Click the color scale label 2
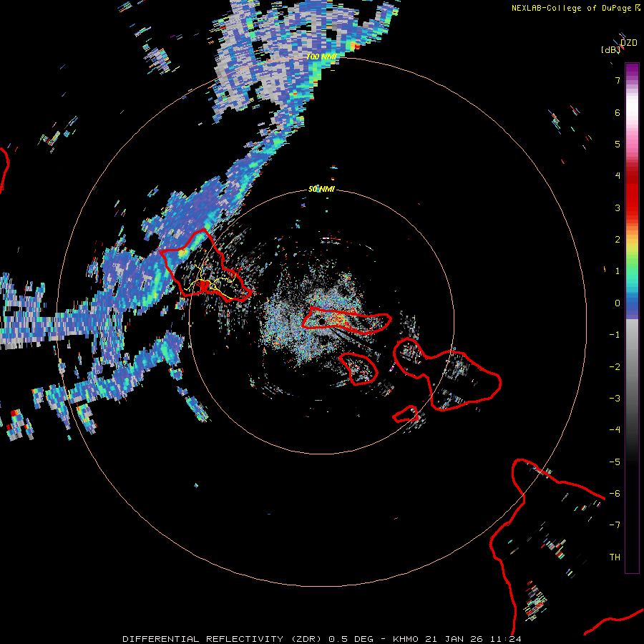 (617, 240)
